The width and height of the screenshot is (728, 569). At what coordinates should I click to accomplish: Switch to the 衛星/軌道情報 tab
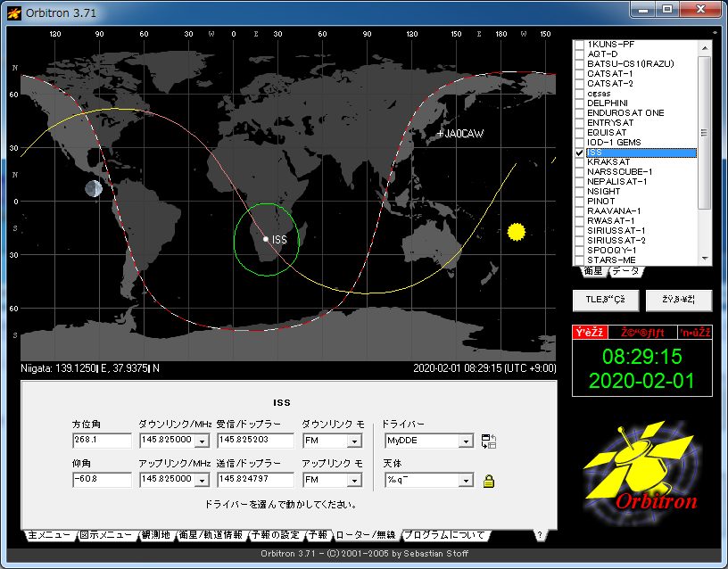(x=211, y=535)
